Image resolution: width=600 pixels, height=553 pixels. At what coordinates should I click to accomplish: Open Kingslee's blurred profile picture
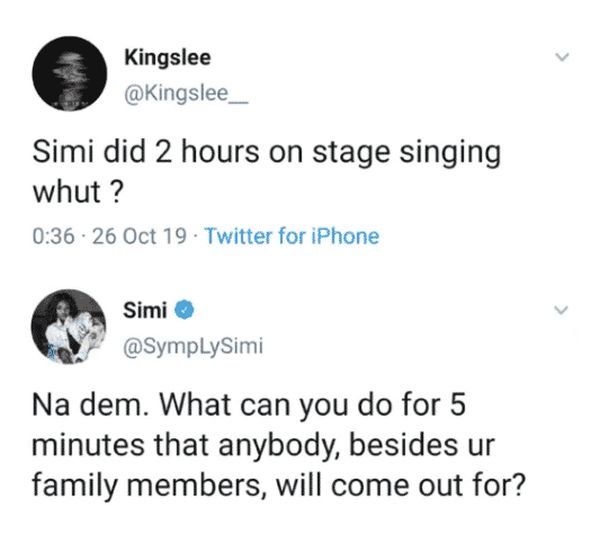(x=69, y=73)
